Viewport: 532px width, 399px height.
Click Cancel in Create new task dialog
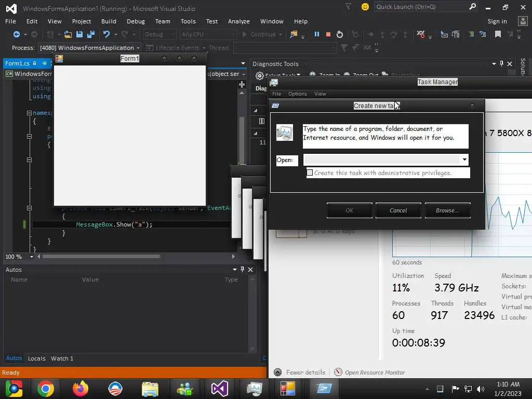pyautogui.click(x=398, y=210)
